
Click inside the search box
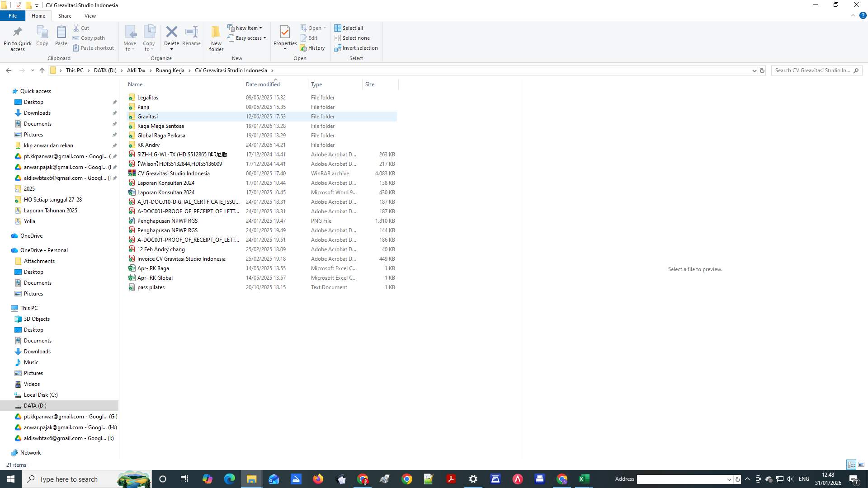(814, 70)
